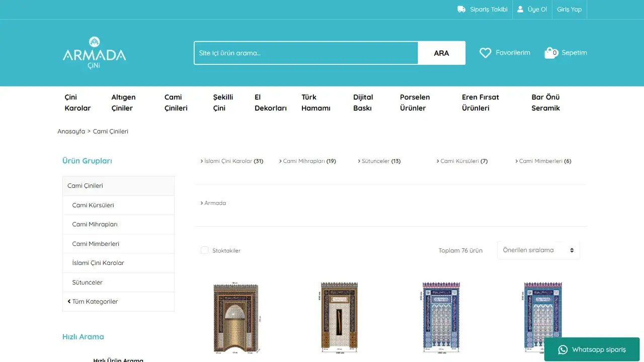The image size is (644, 362).
Task: Select Türk Hamamı in navigation menu
Action: tap(315, 103)
